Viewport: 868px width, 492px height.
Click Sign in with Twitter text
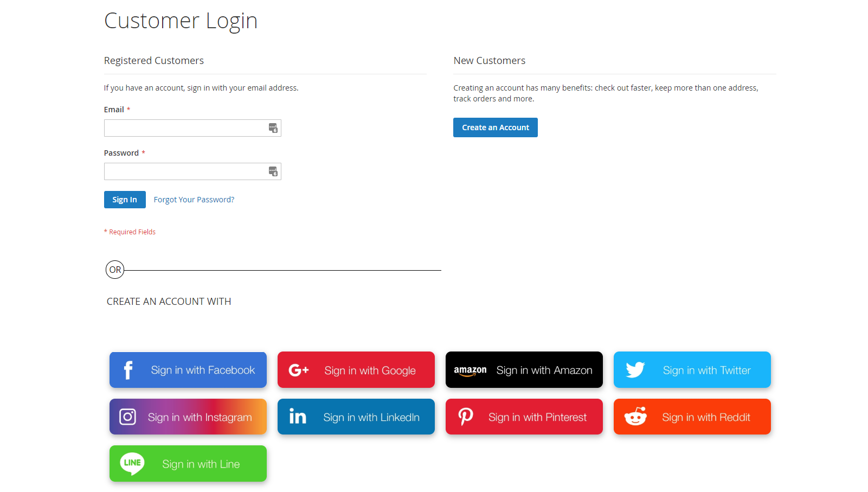click(x=706, y=370)
